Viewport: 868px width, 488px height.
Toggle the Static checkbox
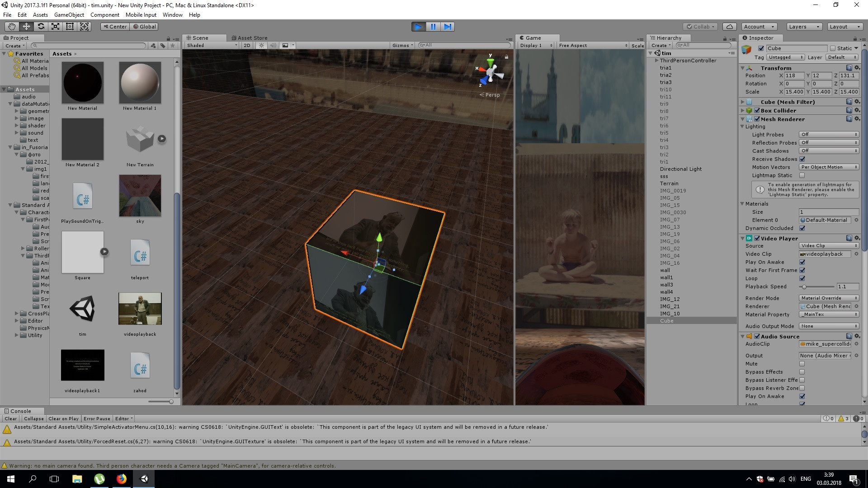point(832,48)
